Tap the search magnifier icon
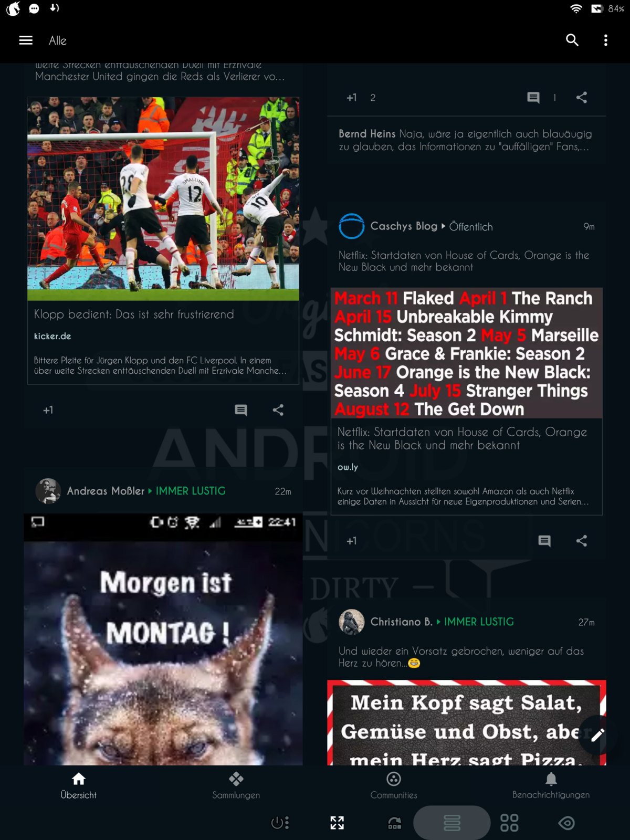The image size is (630, 840). coord(572,40)
